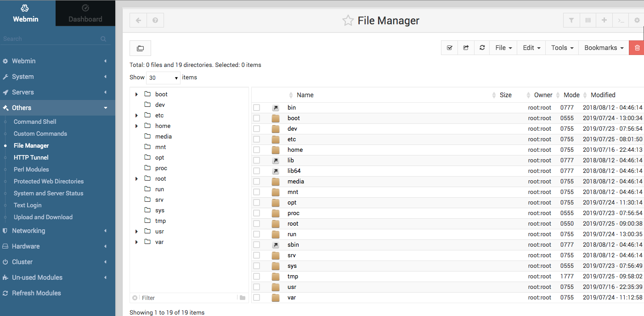The width and height of the screenshot is (644, 316).
Task: Click the lib64 symlink icon
Action: [x=276, y=171]
